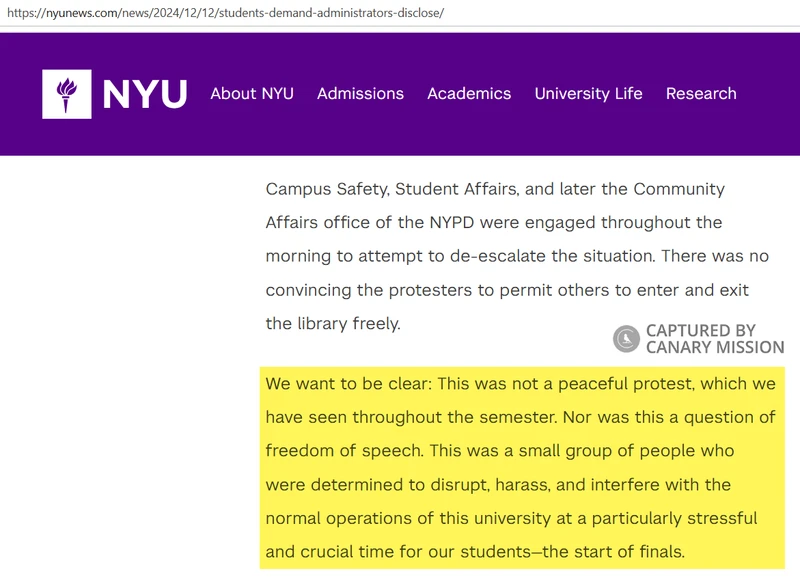800x586 pixels.
Task: Click the NYU torch logo icon
Action: (x=67, y=94)
